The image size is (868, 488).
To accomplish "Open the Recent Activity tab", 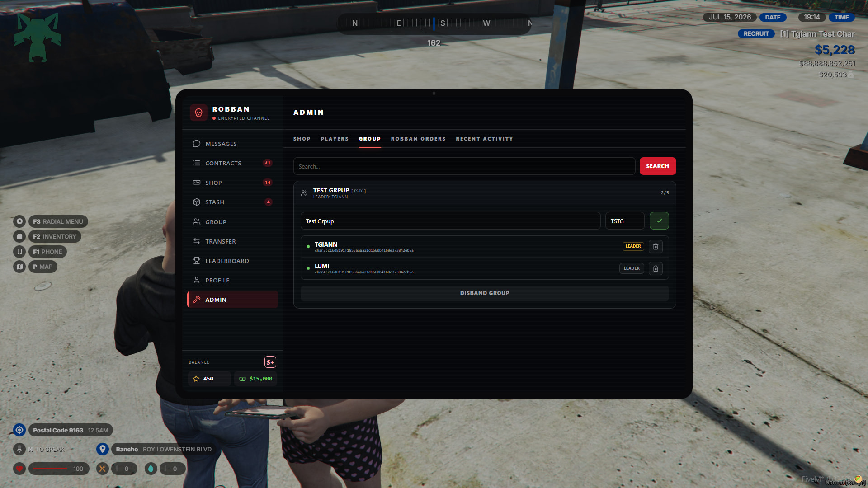I will click(x=484, y=139).
